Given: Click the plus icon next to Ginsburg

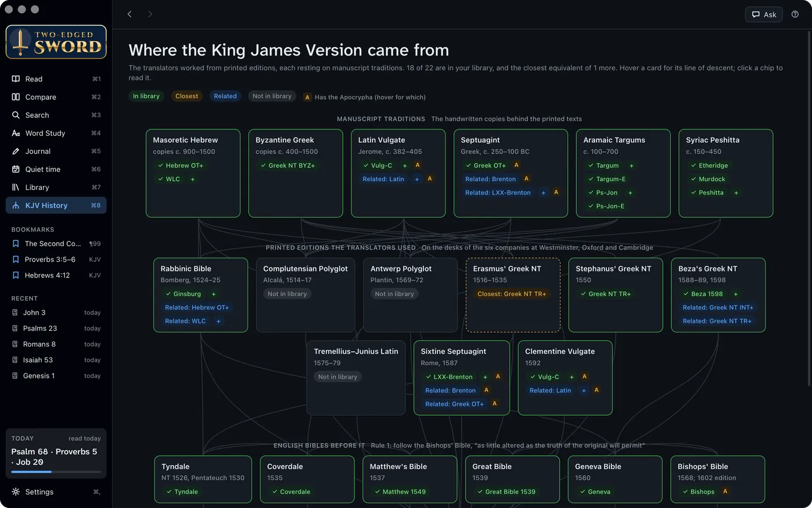Looking at the screenshot, I should 213,294.
